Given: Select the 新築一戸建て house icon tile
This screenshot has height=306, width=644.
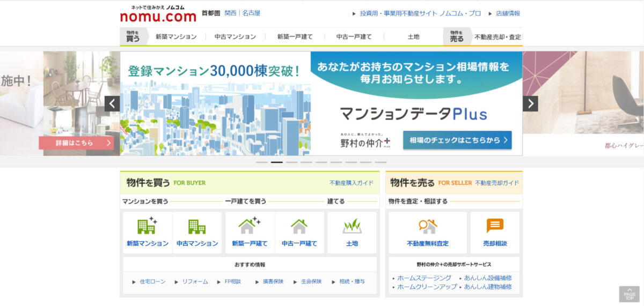Looking at the screenshot, I should click(250, 232).
